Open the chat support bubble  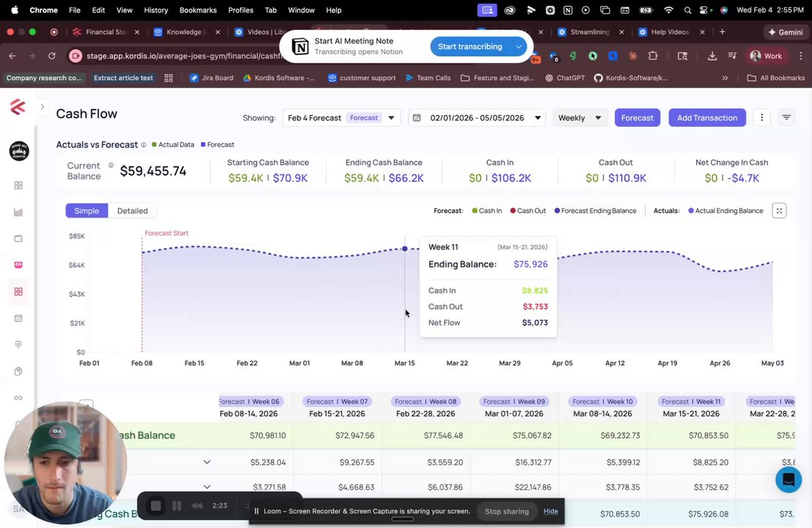[x=789, y=480]
